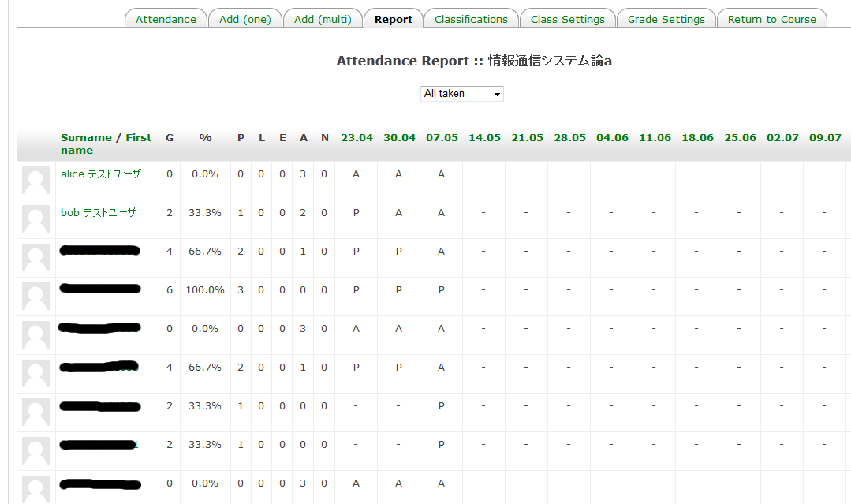Open the All taken filter dropdown
The image size is (851, 504).
pos(461,94)
